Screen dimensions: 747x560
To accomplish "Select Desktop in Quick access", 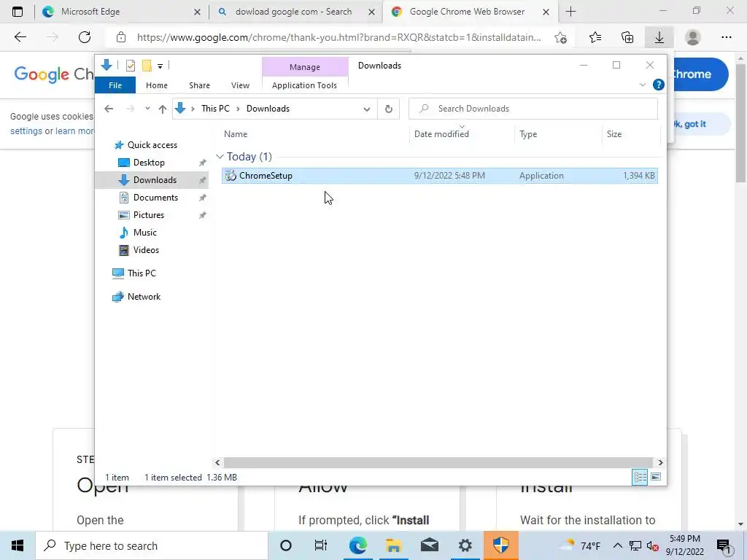I will [x=149, y=163].
